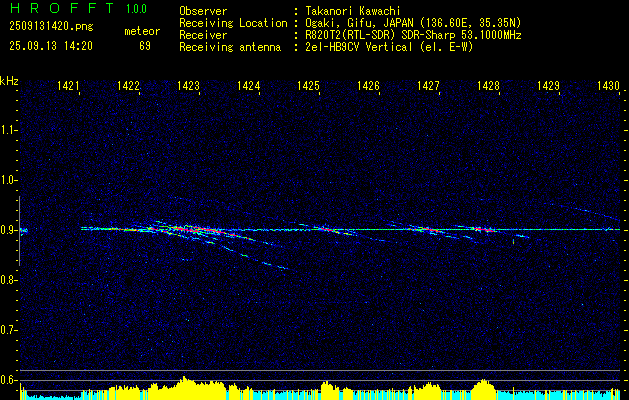Image resolution: width=629 pixels, height=400 pixels.
Task: Click the 1421 time axis label
Action: [68, 85]
